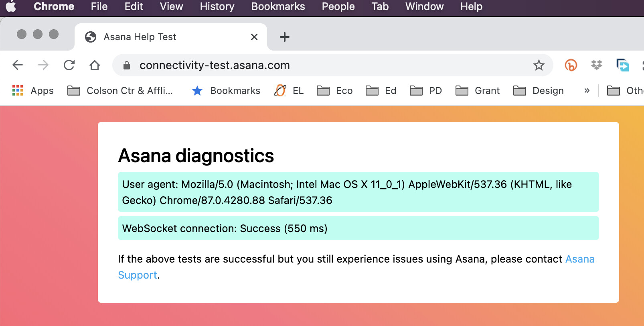Bookmark this page with the star icon
Image resolution: width=644 pixels, height=326 pixels.
tap(539, 65)
